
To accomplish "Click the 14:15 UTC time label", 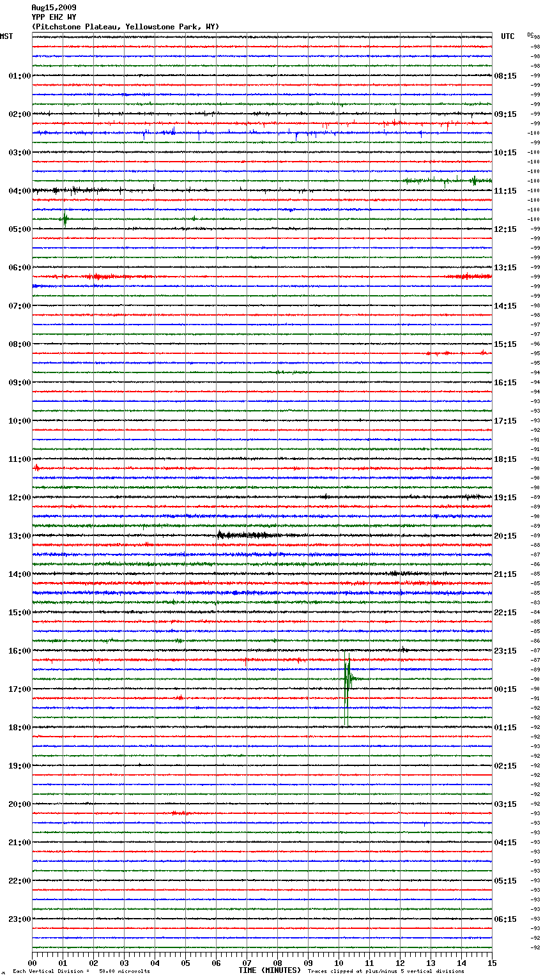I will coord(505,306).
